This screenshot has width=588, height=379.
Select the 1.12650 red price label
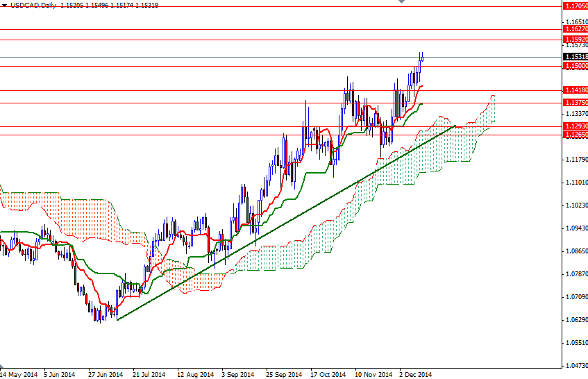tap(576, 135)
